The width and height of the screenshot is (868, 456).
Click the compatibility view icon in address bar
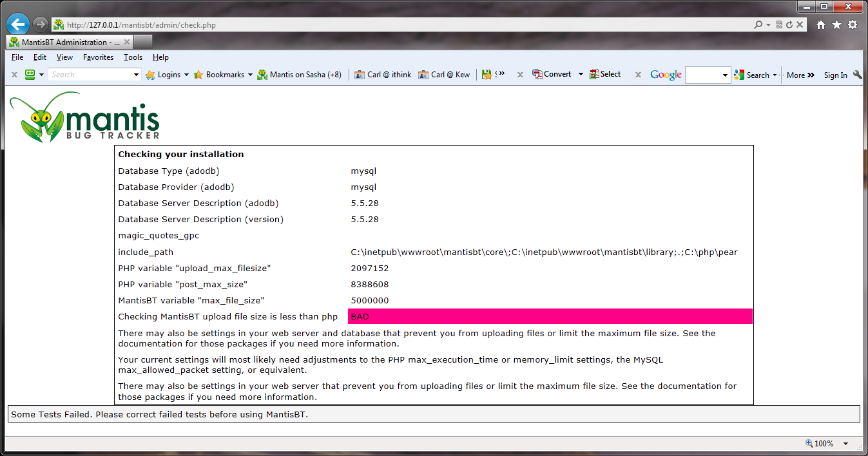coord(779,25)
